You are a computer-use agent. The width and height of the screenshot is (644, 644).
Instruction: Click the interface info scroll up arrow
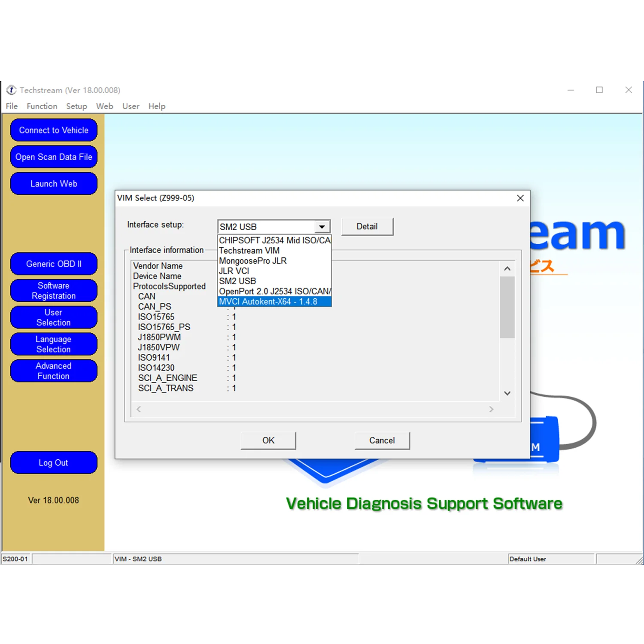tap(507, 269)
